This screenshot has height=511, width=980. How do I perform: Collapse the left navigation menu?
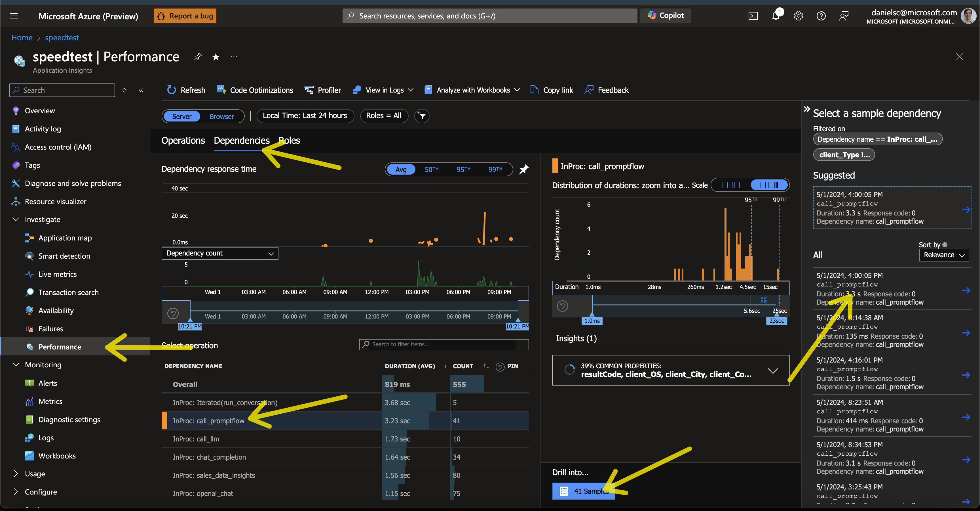pyautogui.click(x=141, y=90)
